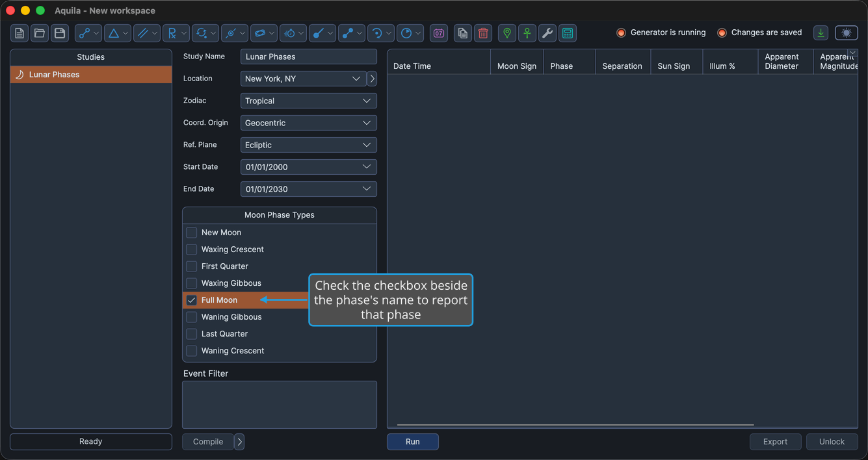Click the purple calendar 07 icon
This screenshot has width=868, height=460.
point(439,33)
